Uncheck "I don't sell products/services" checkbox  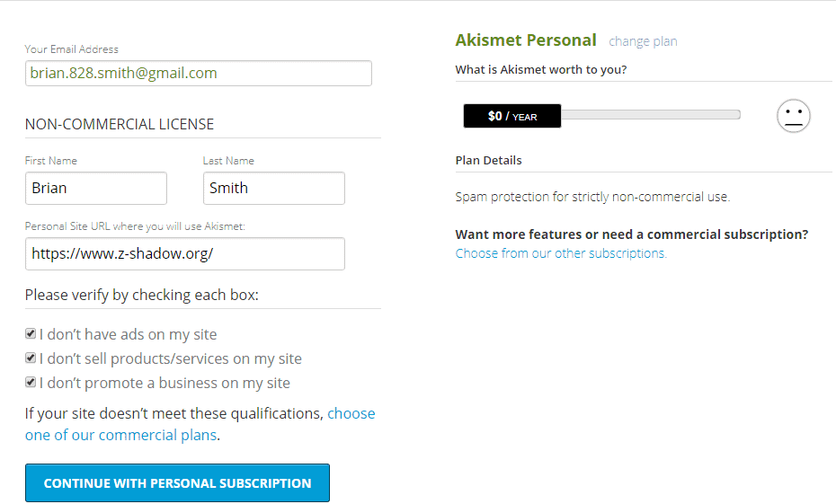pos(31,358)
